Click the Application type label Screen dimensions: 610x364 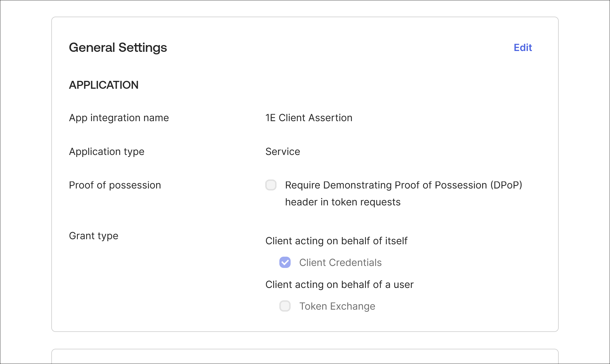click(x=107, y=152)
